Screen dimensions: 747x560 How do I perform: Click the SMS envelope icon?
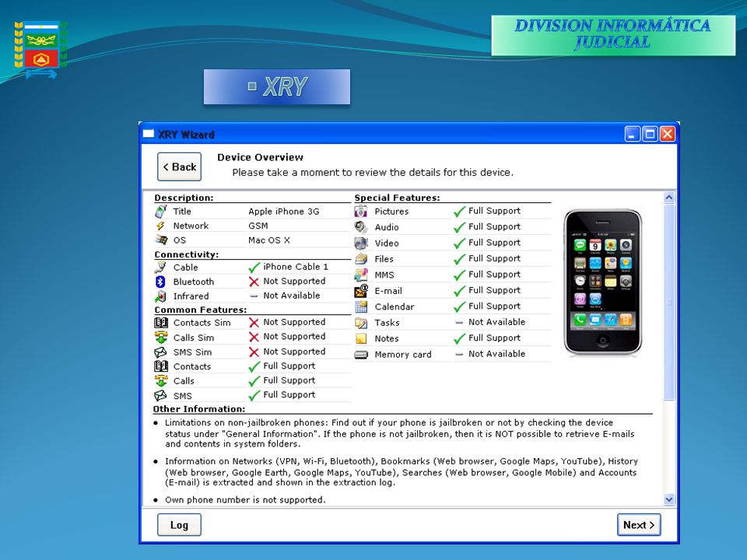tap(160, 395)
